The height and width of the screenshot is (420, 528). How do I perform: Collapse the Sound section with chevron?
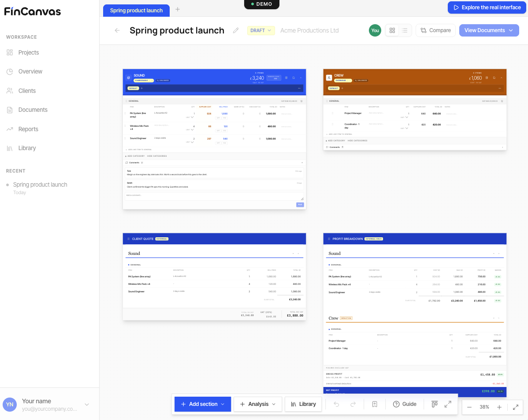tap(301, 77)
